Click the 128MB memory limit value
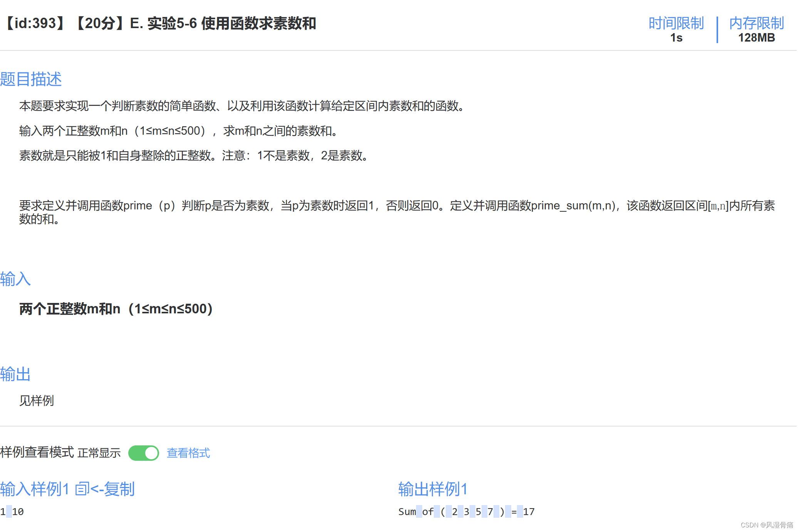The image size is (799, 532). tap(756, 38)
